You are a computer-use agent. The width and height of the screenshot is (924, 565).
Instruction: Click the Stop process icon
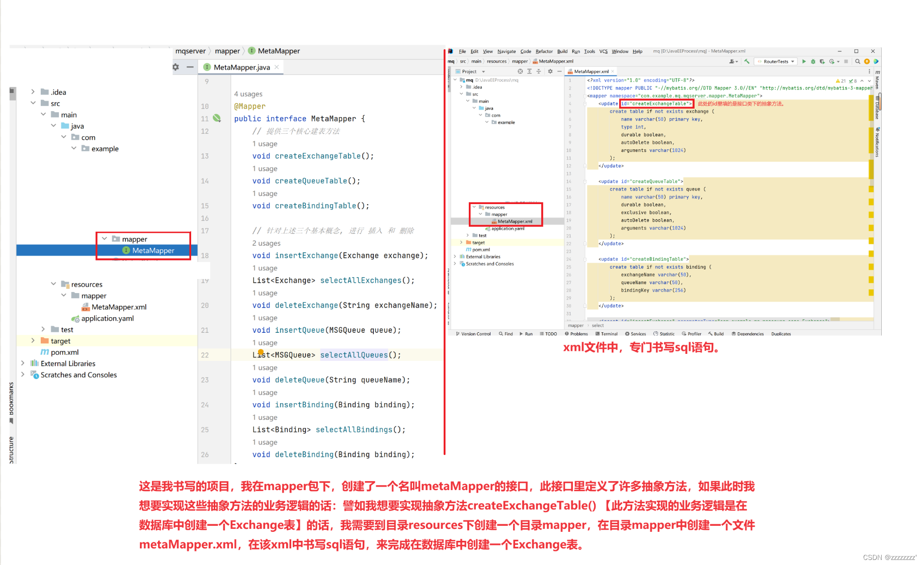tap(846, 61)
